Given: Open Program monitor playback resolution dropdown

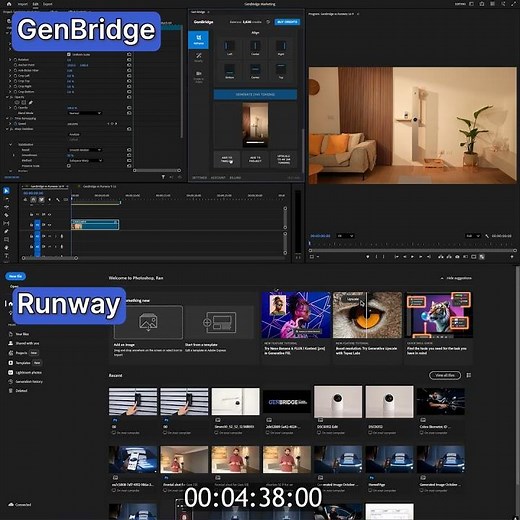Looking at the screenshot, I should (473, 236).
